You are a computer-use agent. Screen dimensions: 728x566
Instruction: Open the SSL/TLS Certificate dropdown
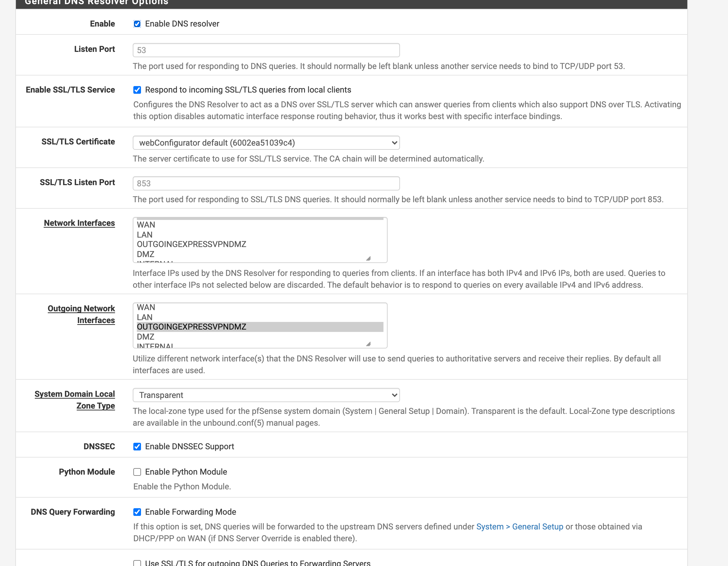(266, 143)
